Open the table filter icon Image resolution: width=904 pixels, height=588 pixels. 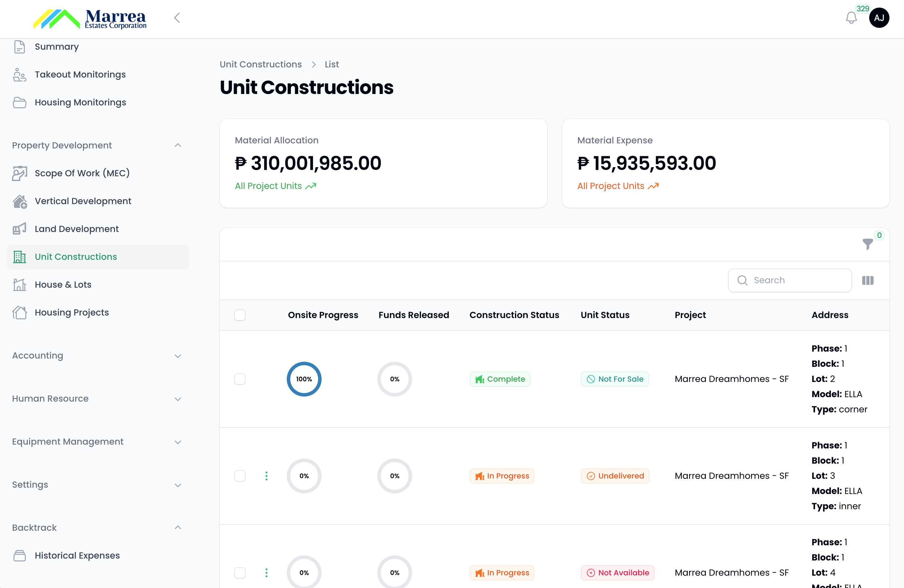(x=868, y=244)
